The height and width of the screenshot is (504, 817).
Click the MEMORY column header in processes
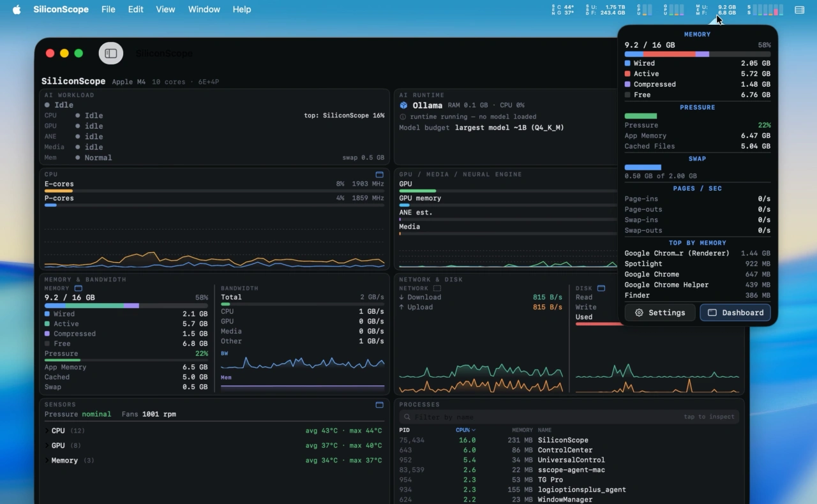522,430
